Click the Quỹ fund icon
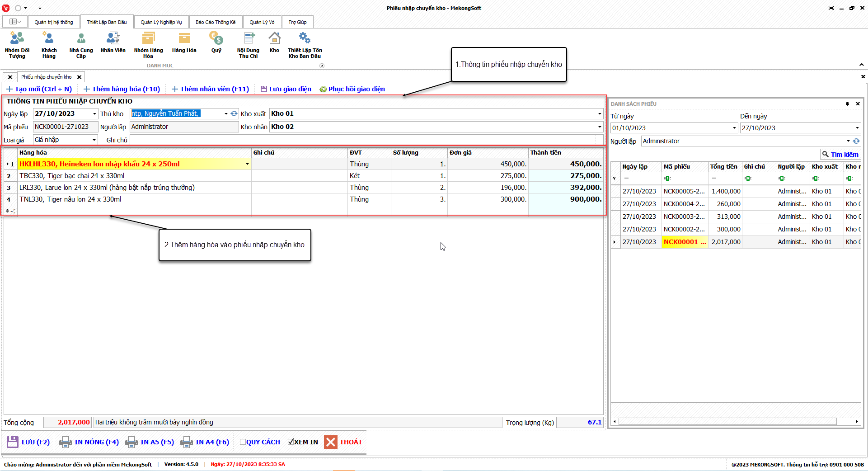This screenshot has height=471, width=868. point(216,43)
